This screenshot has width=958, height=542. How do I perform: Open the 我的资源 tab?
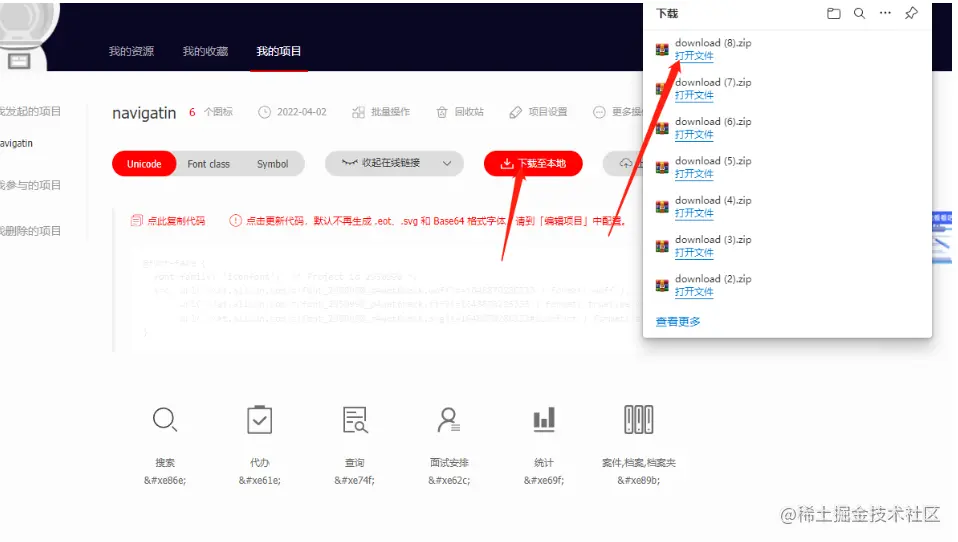[131, 51]
